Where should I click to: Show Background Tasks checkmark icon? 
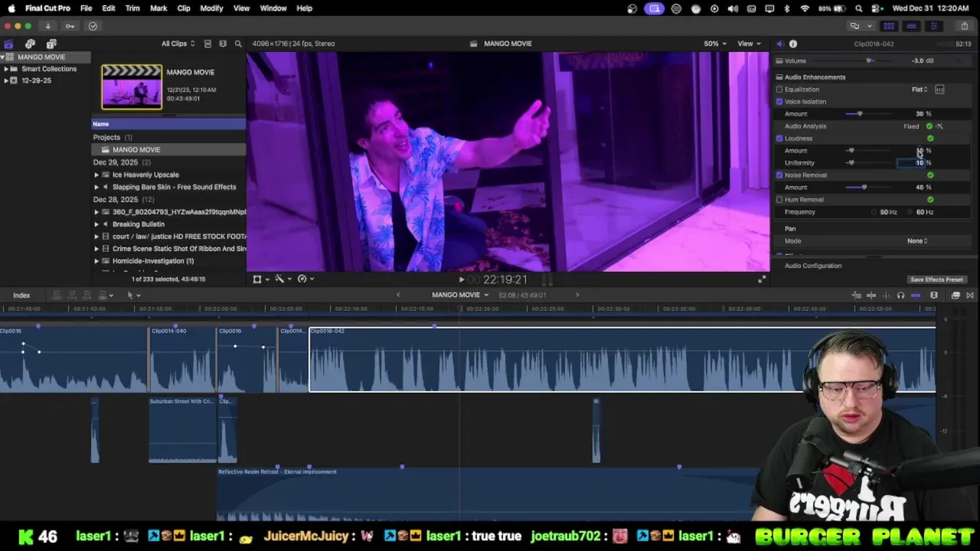click(x=93, y=26)
